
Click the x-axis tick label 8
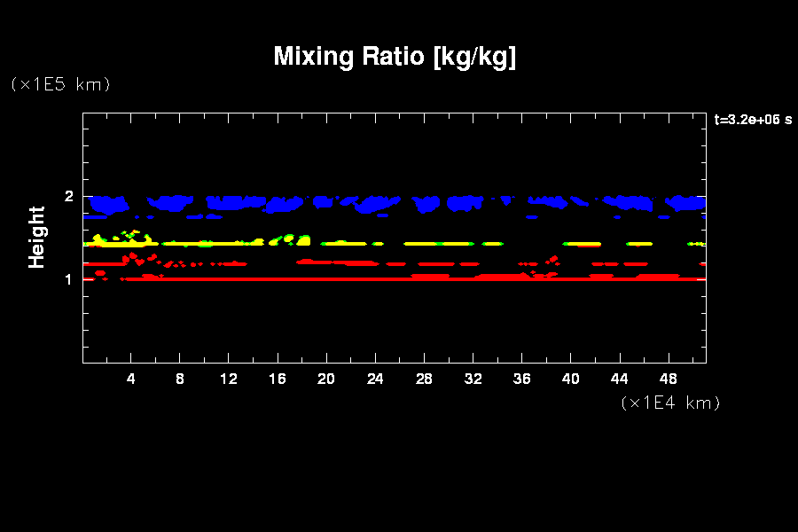point(180,379)
